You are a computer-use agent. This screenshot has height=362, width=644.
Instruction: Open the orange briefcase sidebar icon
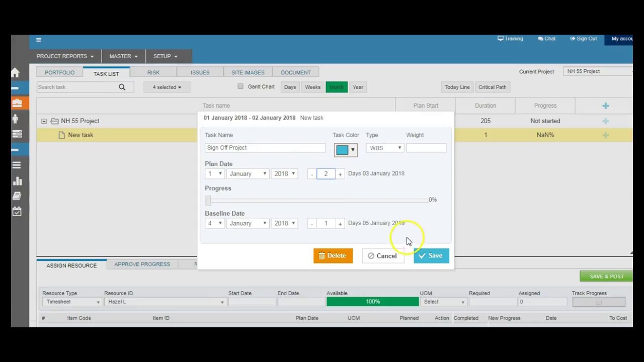(x=17, y=103)
